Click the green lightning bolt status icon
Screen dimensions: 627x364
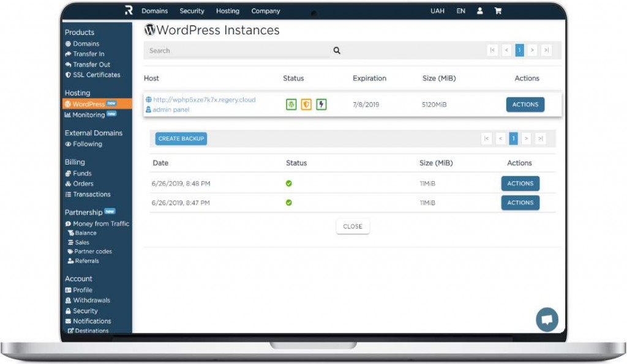(x=321, y=104)
